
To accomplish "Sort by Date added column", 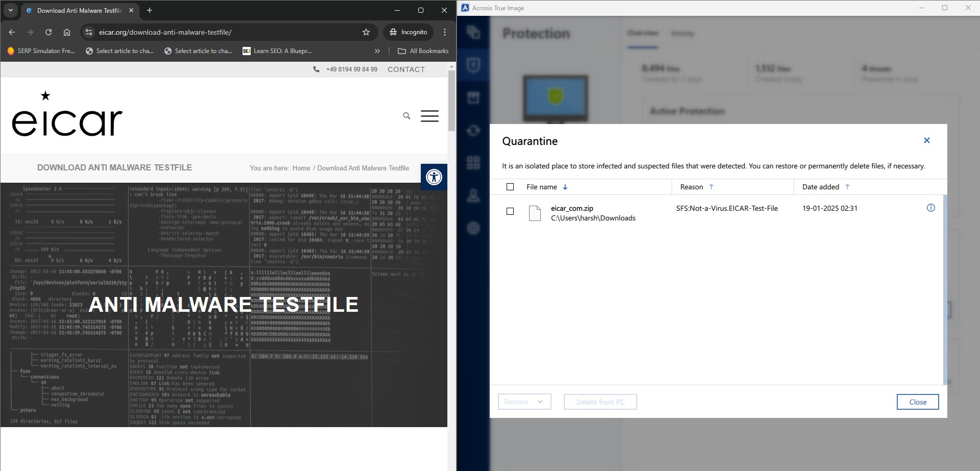I will tap(826, 187).
